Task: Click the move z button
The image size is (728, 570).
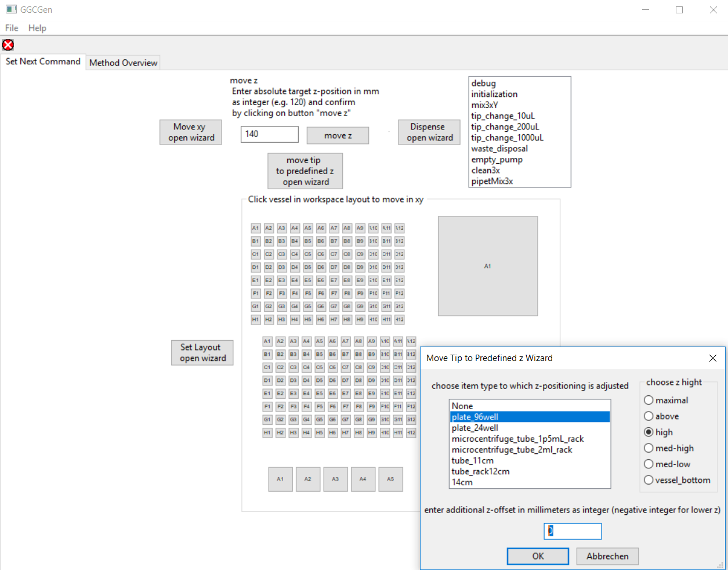Action: pos(338,135)
